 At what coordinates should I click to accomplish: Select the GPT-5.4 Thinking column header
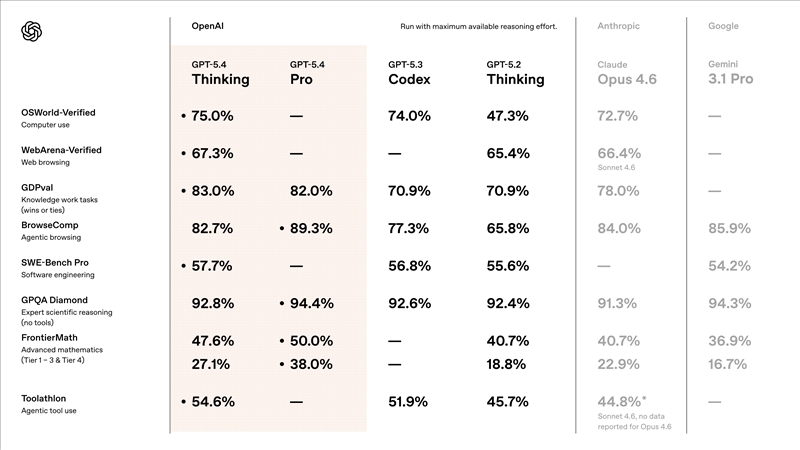(220, 72)
